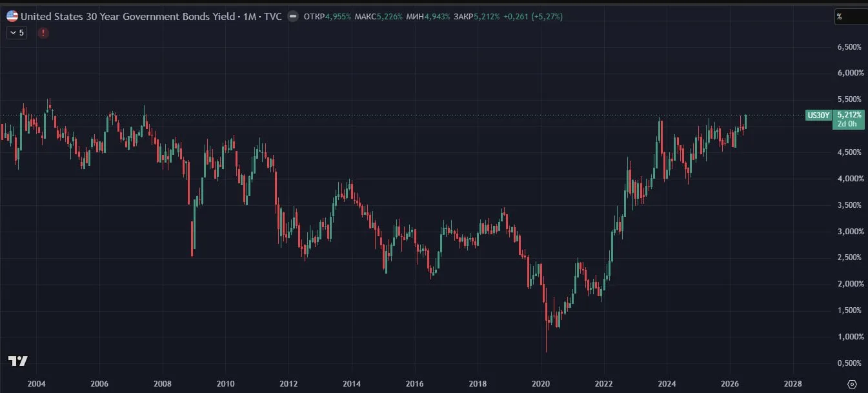Open chart settings gear in the bottom-right corner
868x393 pixels.
click(852, 383)
